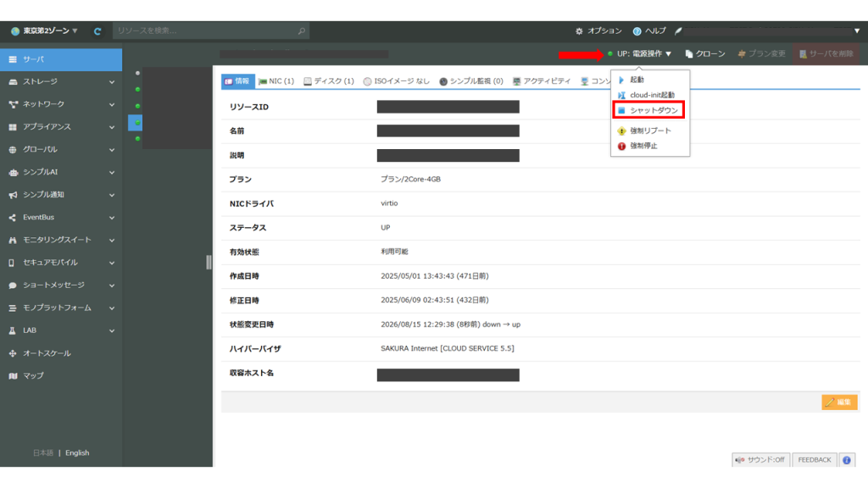Expand the アプライアンス chevron
This screenshot has width=868, height=488.
tap(112, 127)
